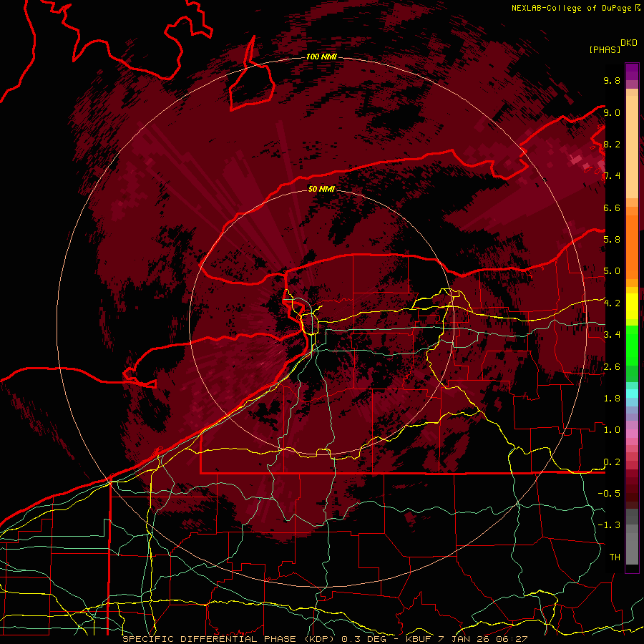Image resolution: width=644 pixels, height=644 pixels.
Task: Click the [PHAS] units label
Action: 605,50
